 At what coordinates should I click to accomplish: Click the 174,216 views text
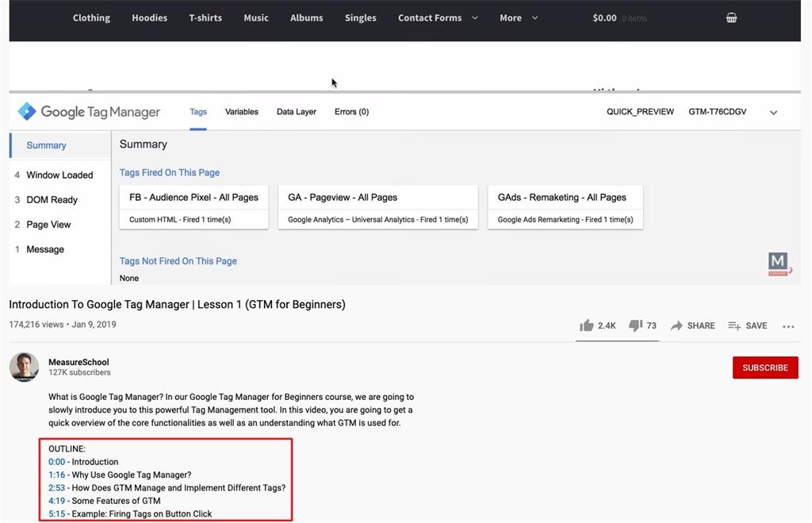click(36, 325)
